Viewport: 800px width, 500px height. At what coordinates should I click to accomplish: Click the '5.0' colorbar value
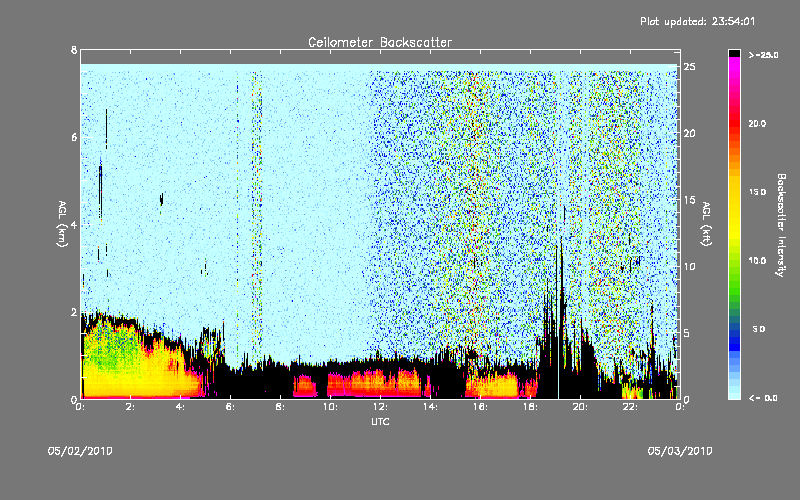tap(759, 329)
